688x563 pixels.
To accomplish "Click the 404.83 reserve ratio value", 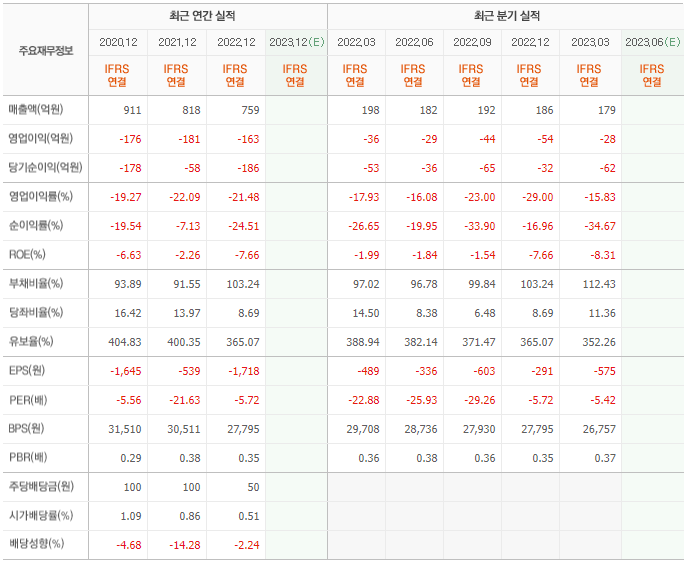I will [125, 342].
